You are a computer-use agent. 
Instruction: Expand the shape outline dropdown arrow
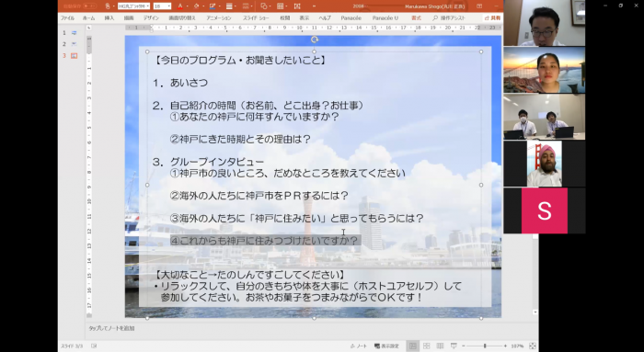click(219, 6)
